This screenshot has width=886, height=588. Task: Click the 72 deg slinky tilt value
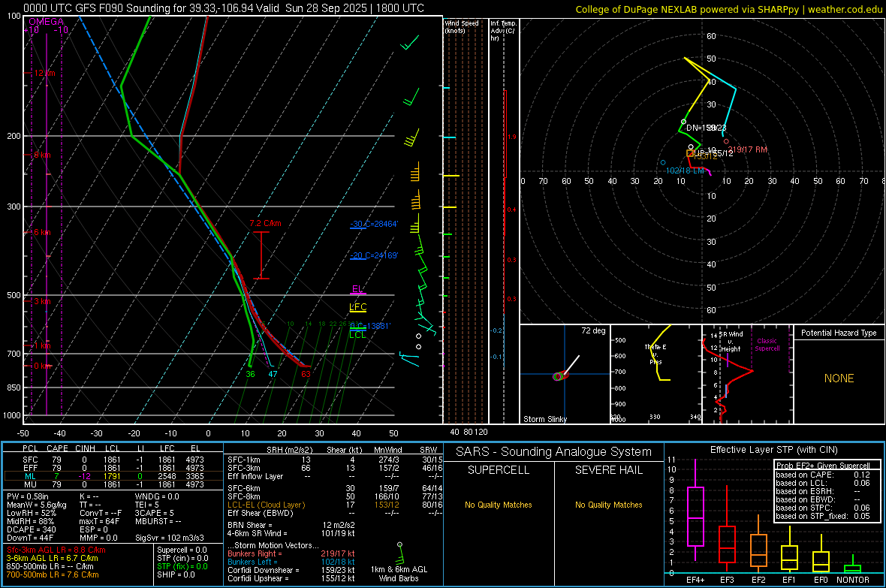[593, 330]
